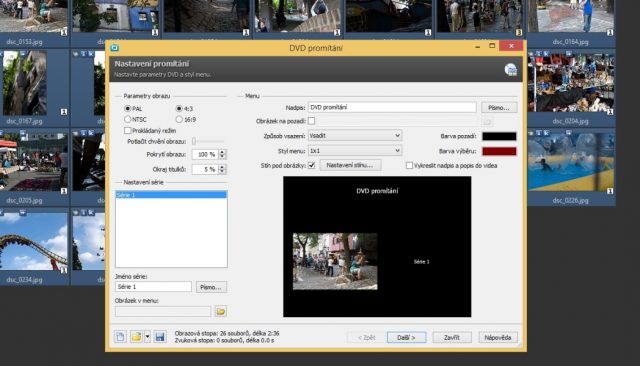Click the DVD promítání title in the preview

click(377, 191)
